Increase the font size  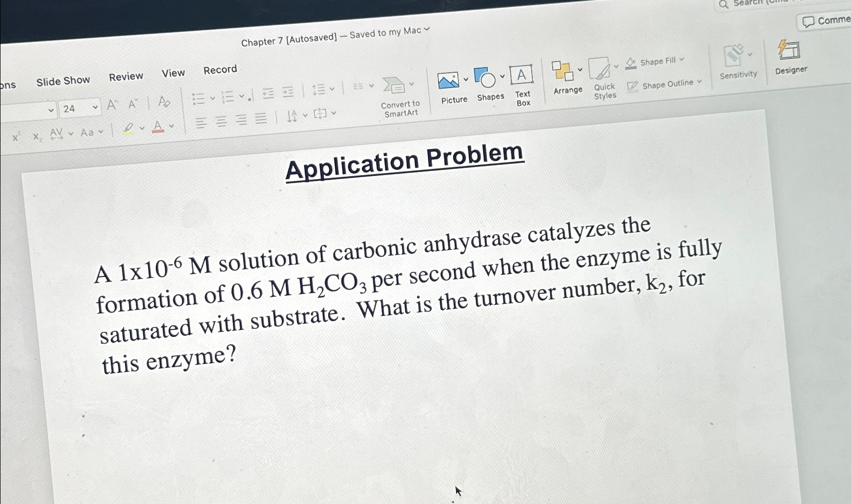click(x=112, y=105)
